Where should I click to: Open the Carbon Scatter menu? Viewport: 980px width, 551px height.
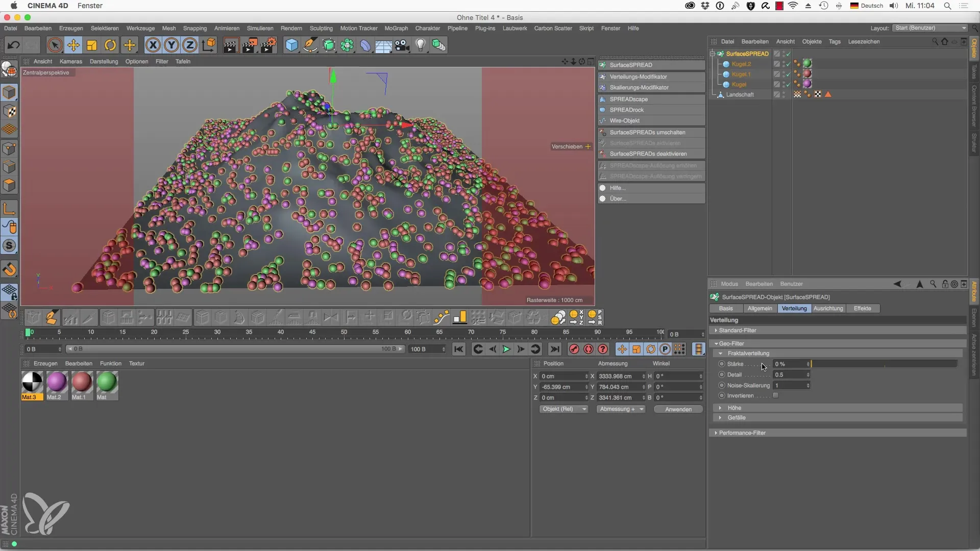point(553,29)
